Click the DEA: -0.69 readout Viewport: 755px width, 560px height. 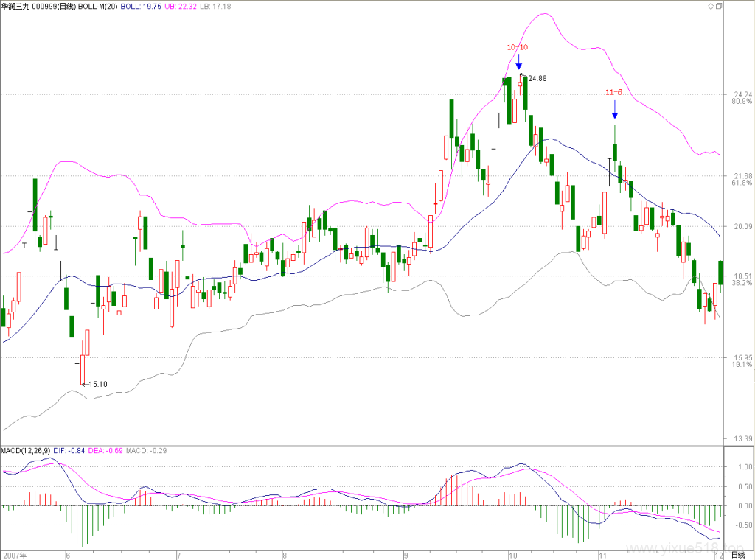click(x=105, y=451)
